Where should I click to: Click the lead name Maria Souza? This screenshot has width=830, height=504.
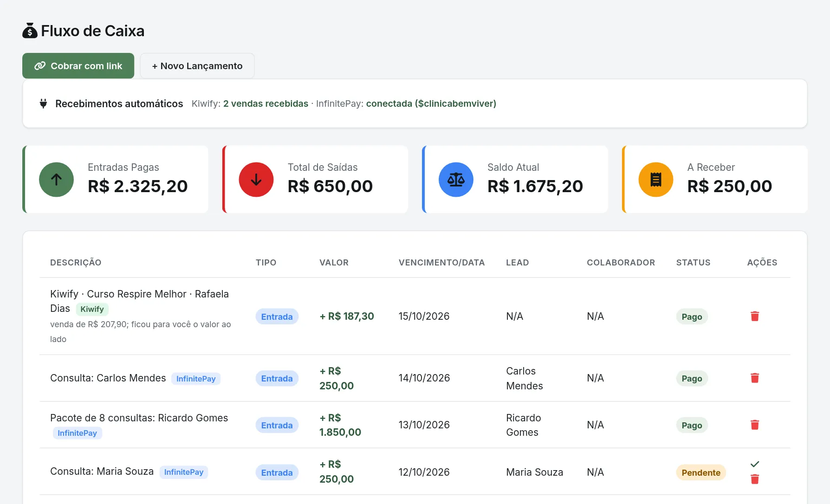coord(534,472)
